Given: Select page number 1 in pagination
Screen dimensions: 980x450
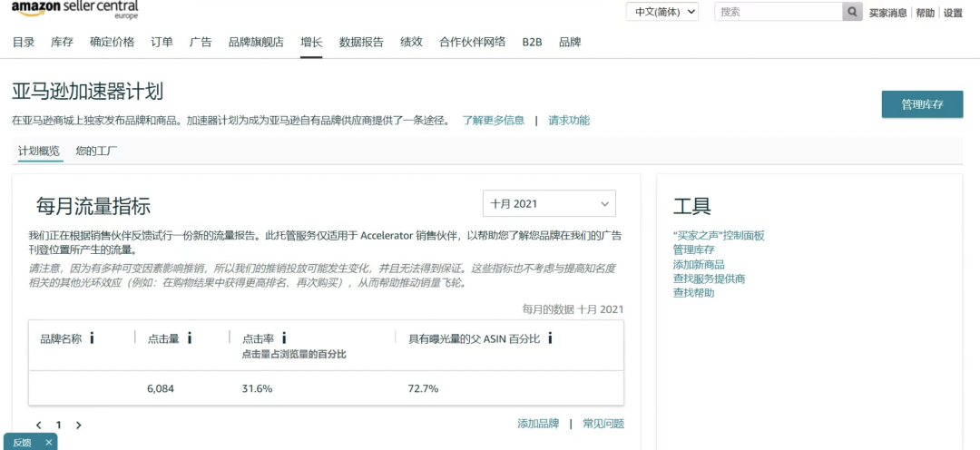Looking at the screenshot, I should (59, 425).
